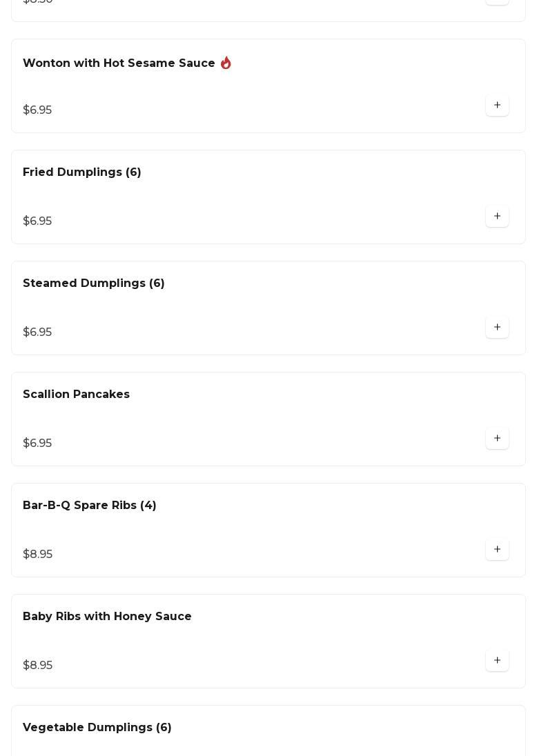
Task: Tap plus button for Baby Ribs with Honey Sauce
Action: pyautogui.click(x=497, y=661)
